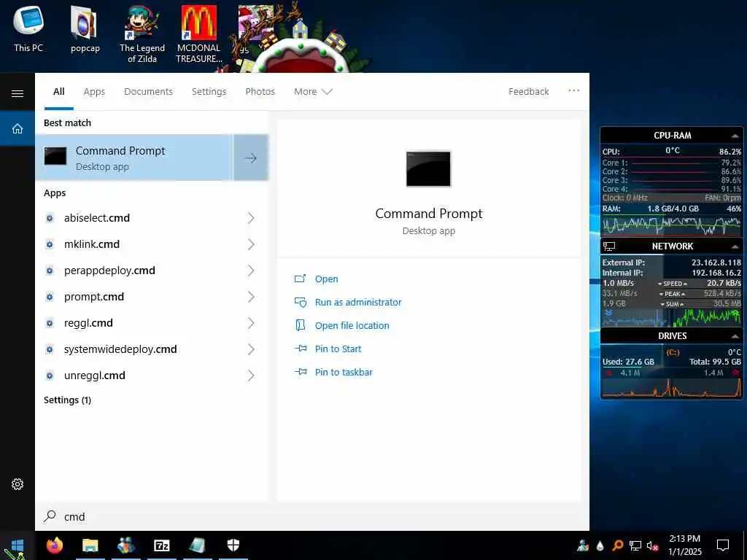Collapse the DRIVES gadget section
The width and height of the screenshot is (747, 560).
pos(735,336)
